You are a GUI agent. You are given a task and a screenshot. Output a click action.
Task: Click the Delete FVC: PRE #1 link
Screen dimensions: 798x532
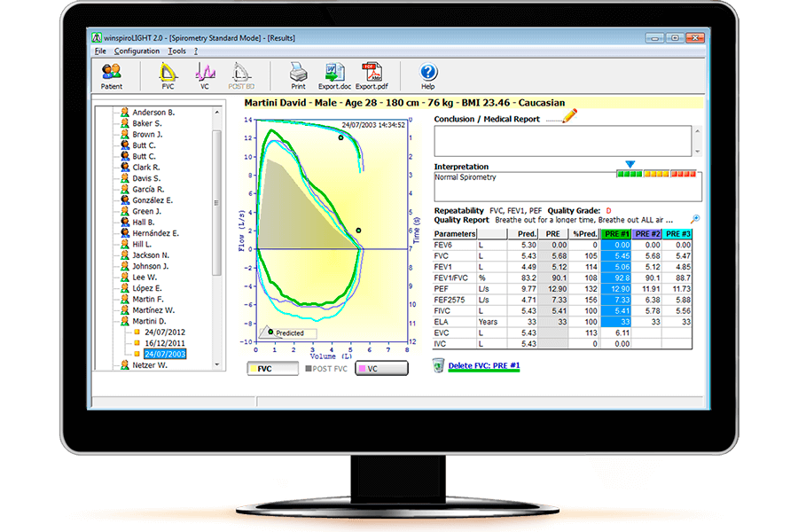click(x=483, y=364)
